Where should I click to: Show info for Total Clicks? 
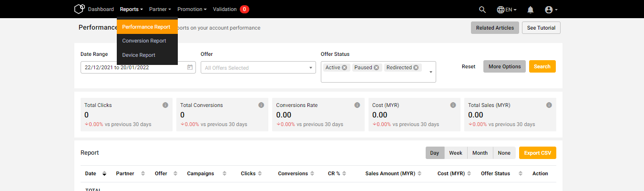coord(165,105)
